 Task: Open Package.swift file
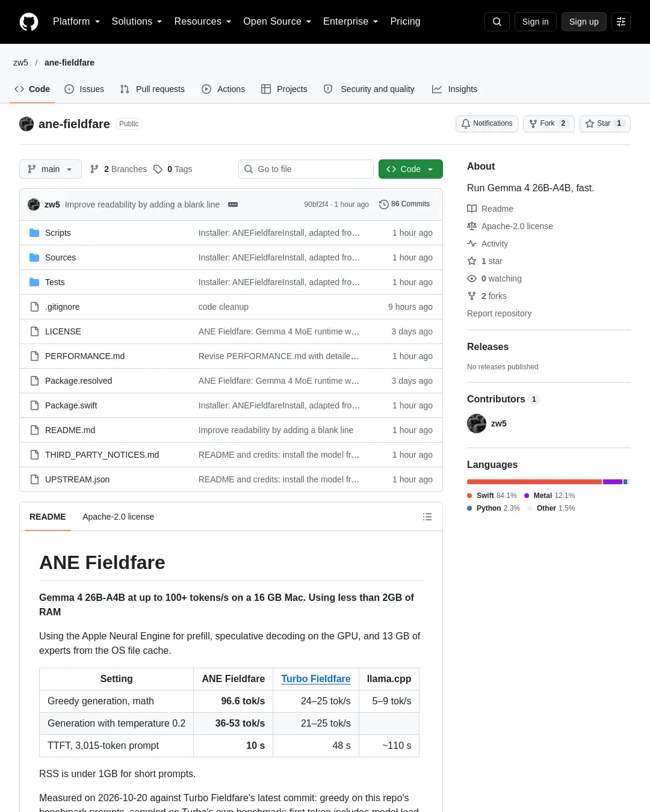71,405
